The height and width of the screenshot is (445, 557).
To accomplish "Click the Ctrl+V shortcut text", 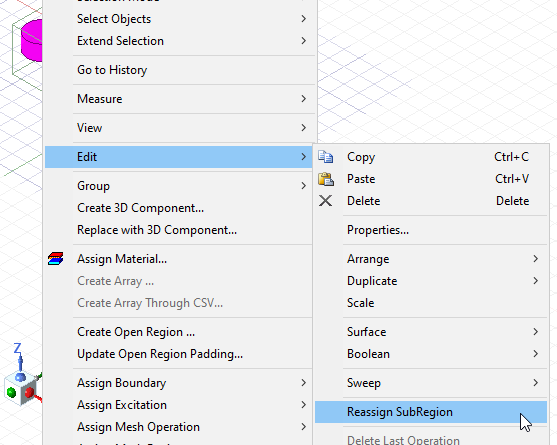I will [512, 179].
